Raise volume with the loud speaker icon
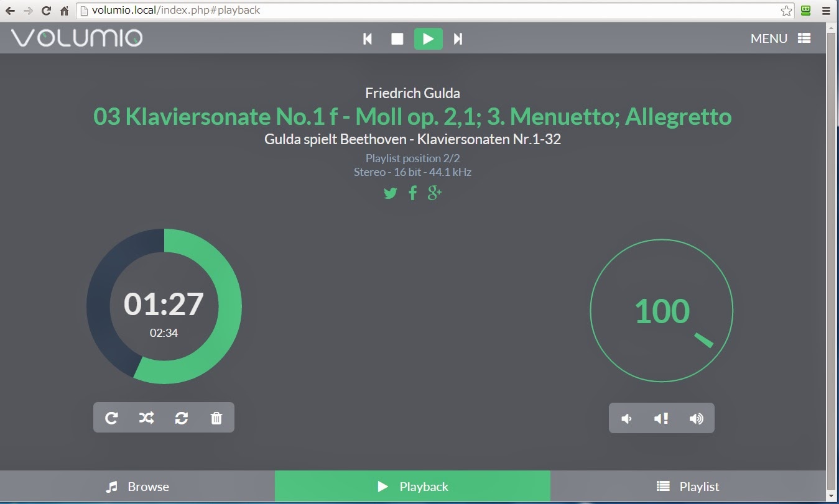The height and width of the screenshot is (504, 839). point(696,418)
